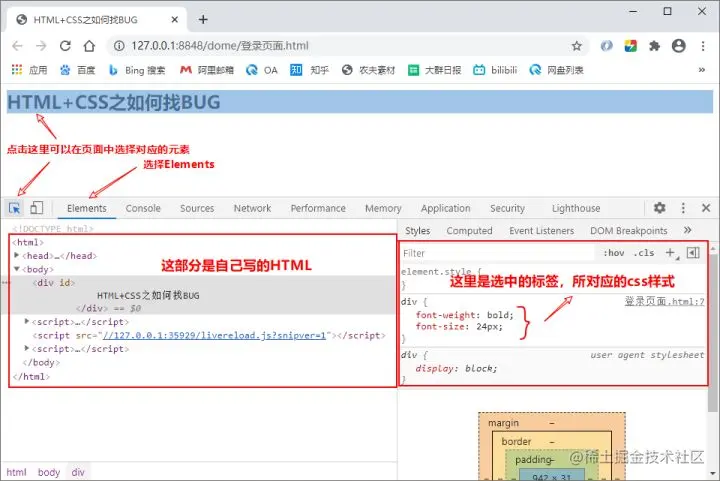This screenshot has height=481, width=720.
Task: Open the livereload.js script link
Action: [214, 336]
